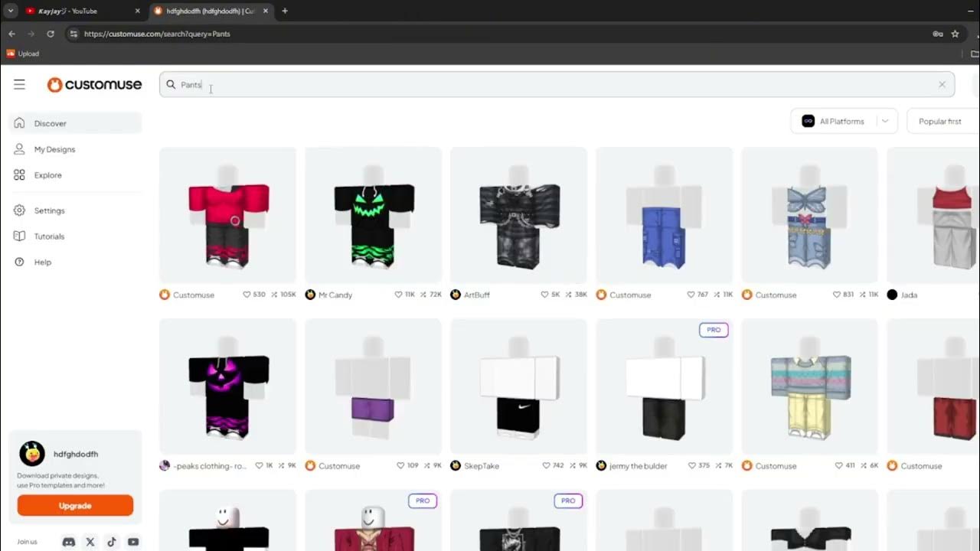Click the 105K remix icon
Screen dimensions: 980x551
[274, 295]
